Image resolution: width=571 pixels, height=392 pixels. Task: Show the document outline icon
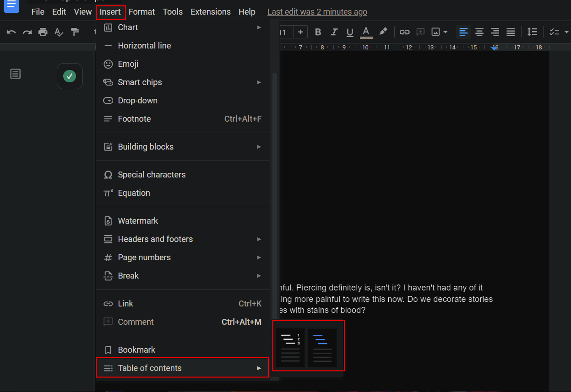pos(16,74)
